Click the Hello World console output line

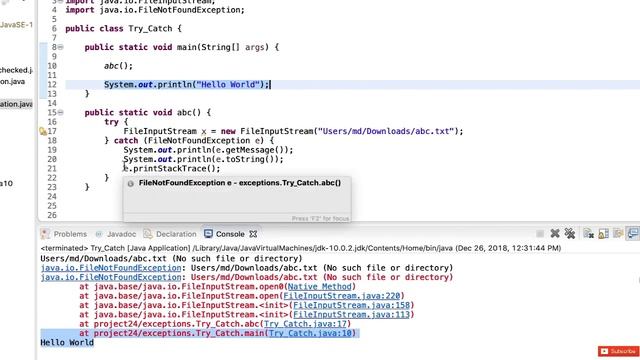pos(67,342)
